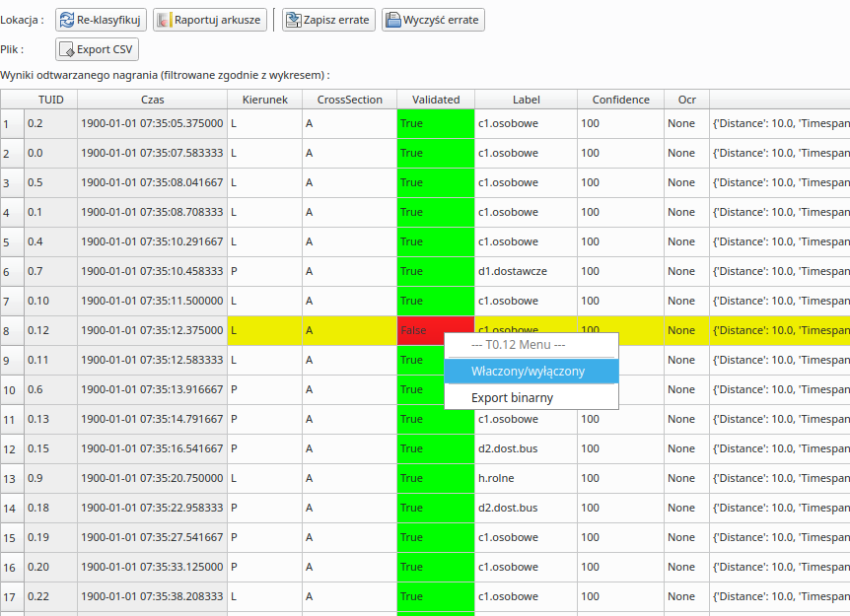Sort table by TUID column header
Viewport: 850px width, 616px height.
point(50,100)
